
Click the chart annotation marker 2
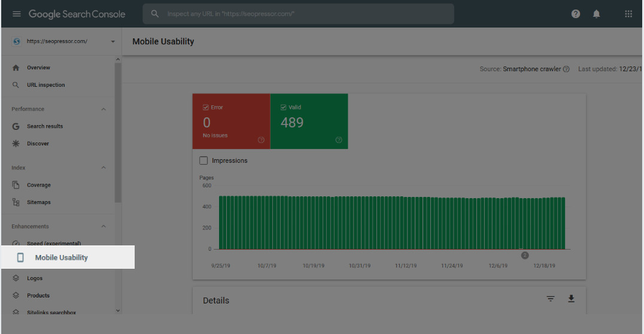pos(524,255)
